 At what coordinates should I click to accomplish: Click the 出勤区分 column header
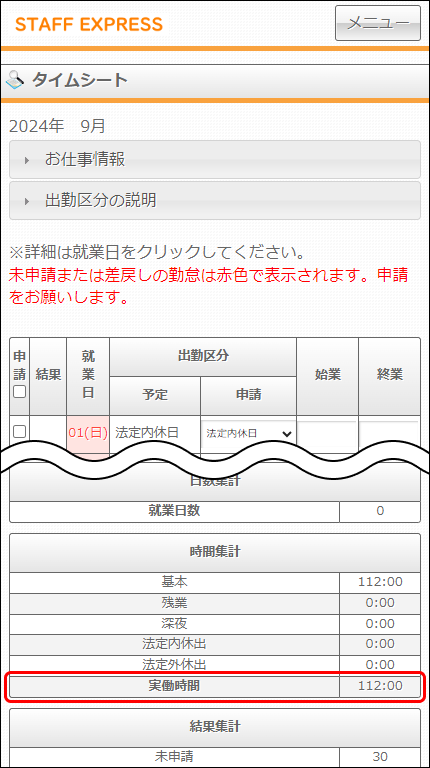[x=203, y=357]
